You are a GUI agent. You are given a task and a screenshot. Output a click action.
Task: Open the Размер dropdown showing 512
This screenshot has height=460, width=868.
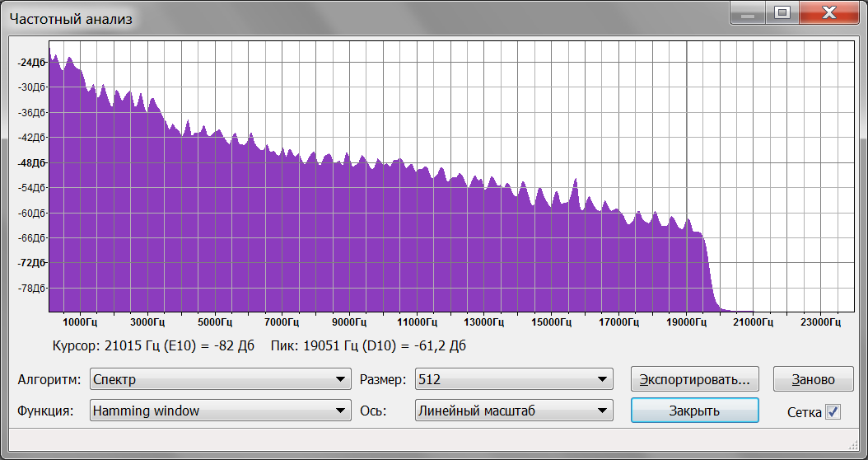[514, 380]
